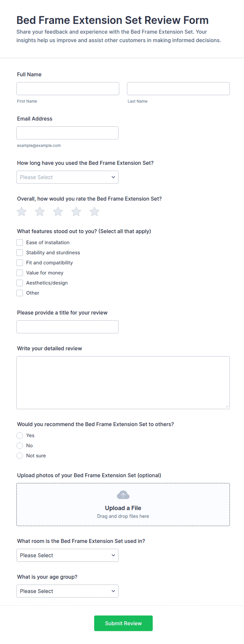Choose the third rating star
Viewport: 244px width, 644px height.
(58, 212)
